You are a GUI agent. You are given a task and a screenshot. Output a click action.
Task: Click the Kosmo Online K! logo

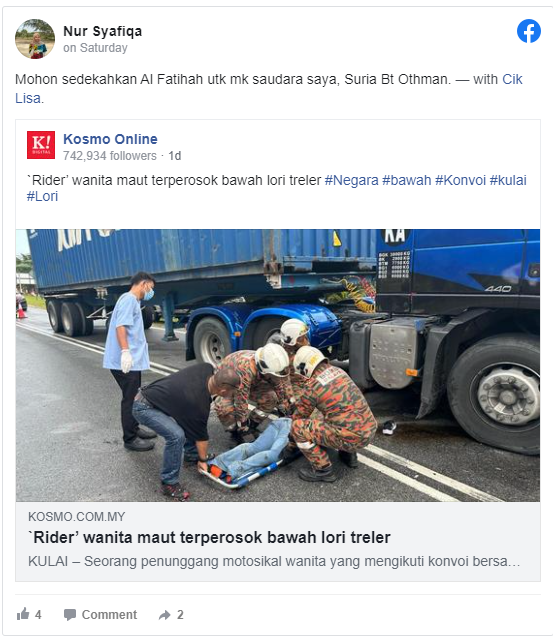coord(41,145)
